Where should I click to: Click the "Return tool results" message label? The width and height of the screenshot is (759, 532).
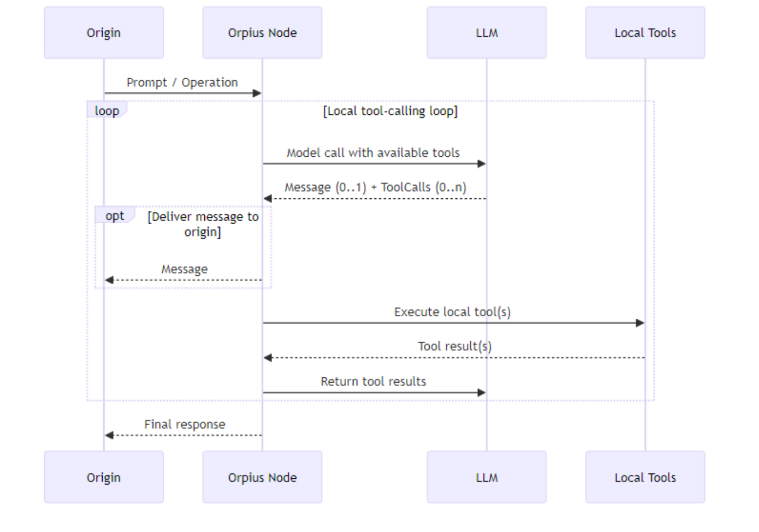point(373,382)
